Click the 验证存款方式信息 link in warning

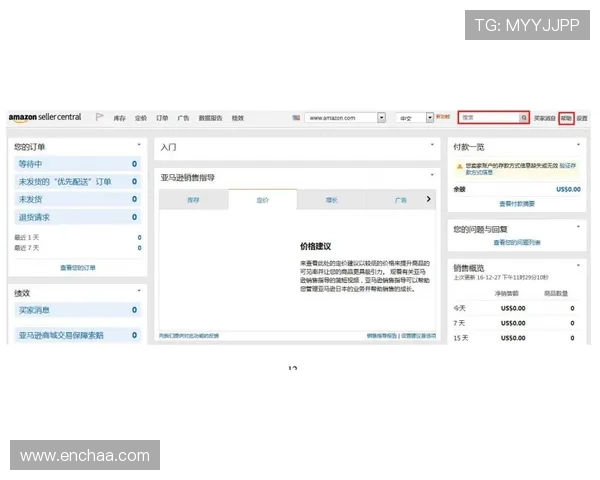pyautogui.click(x=520, y=169)
